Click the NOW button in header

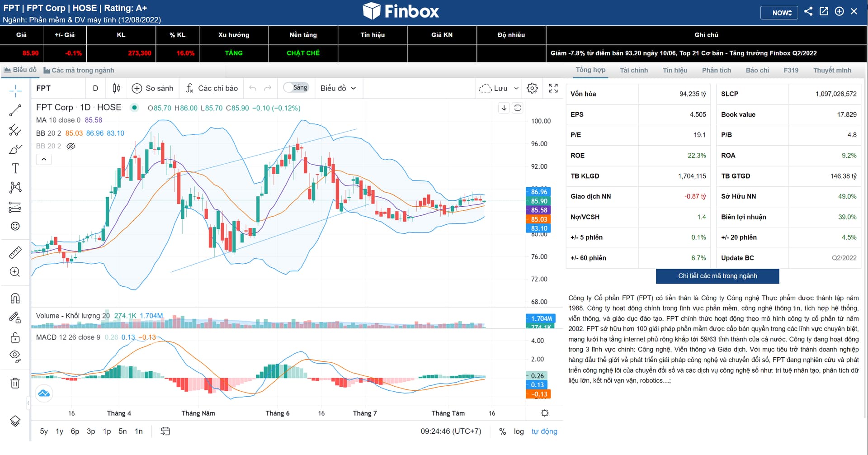point(779,12)
